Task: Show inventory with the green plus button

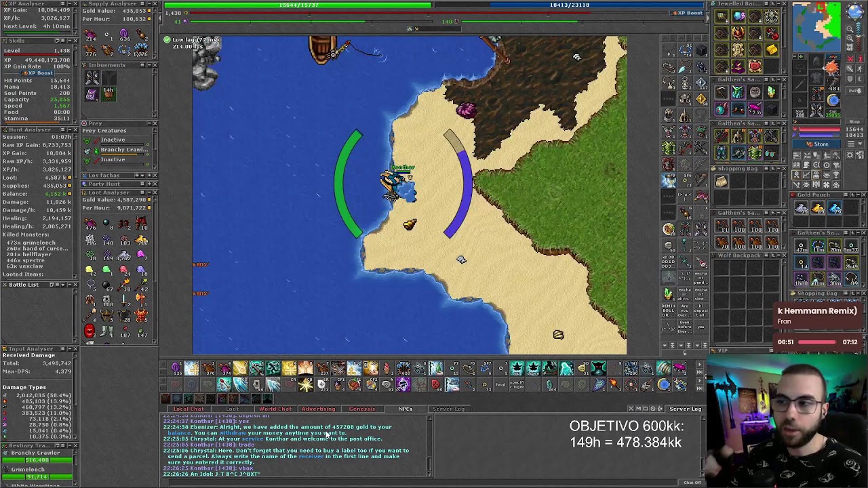Action: pyautogui.click(x=801, y=56)
